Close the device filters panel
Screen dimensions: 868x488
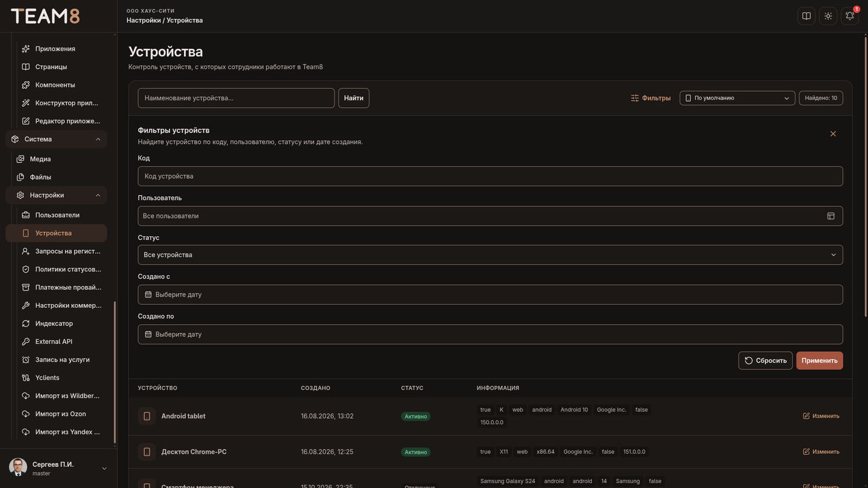(833, 134)
